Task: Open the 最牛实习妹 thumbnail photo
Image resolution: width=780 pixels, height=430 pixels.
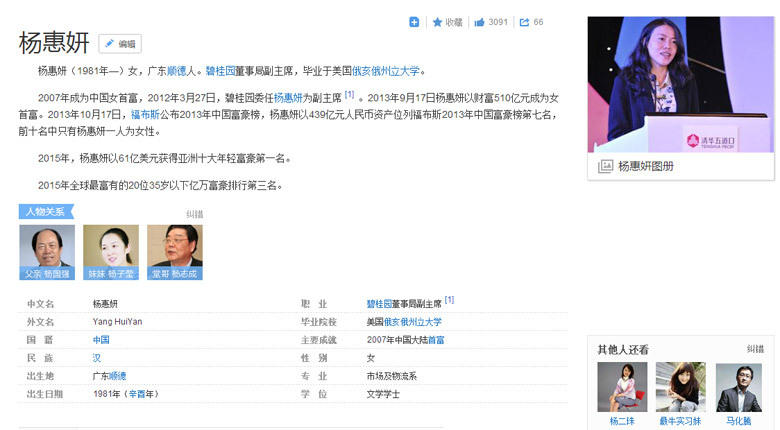Action: [681, 387]
